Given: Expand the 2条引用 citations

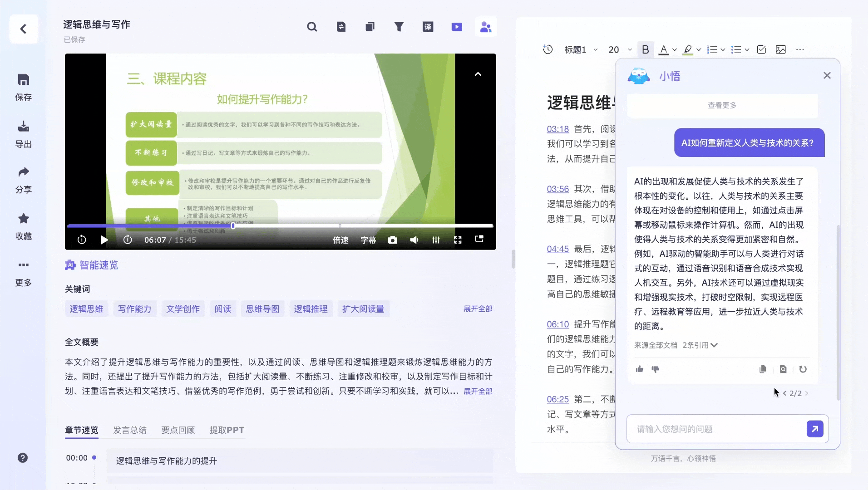Looking at the screenshot, I should click(700, 345).
